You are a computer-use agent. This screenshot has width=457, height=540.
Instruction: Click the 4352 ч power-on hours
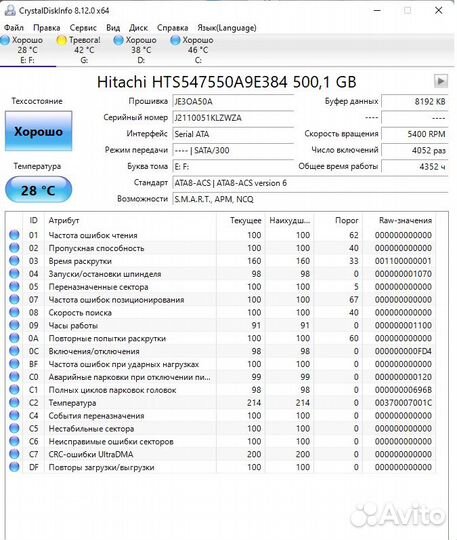point(415,166)
